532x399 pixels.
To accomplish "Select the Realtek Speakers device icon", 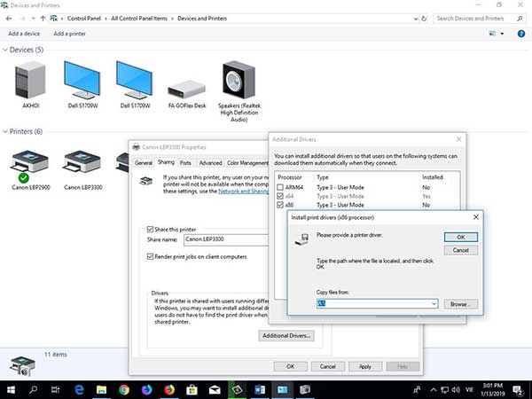I will 239,80.
